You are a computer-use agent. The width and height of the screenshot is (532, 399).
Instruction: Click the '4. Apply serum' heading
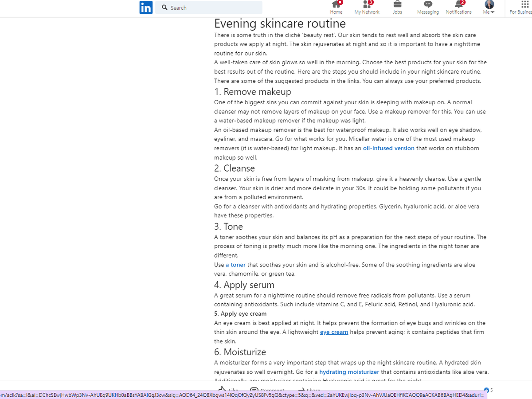(x=244, y=285)
